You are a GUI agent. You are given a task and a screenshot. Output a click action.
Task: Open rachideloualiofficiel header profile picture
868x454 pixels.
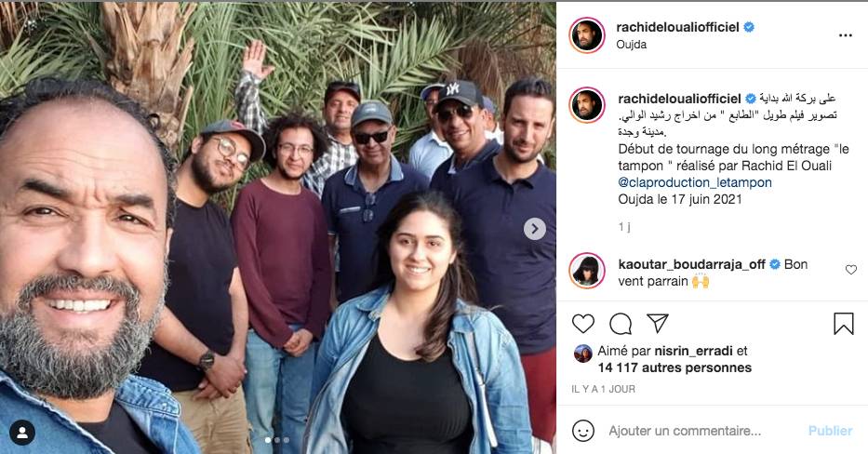coord(587,35)
